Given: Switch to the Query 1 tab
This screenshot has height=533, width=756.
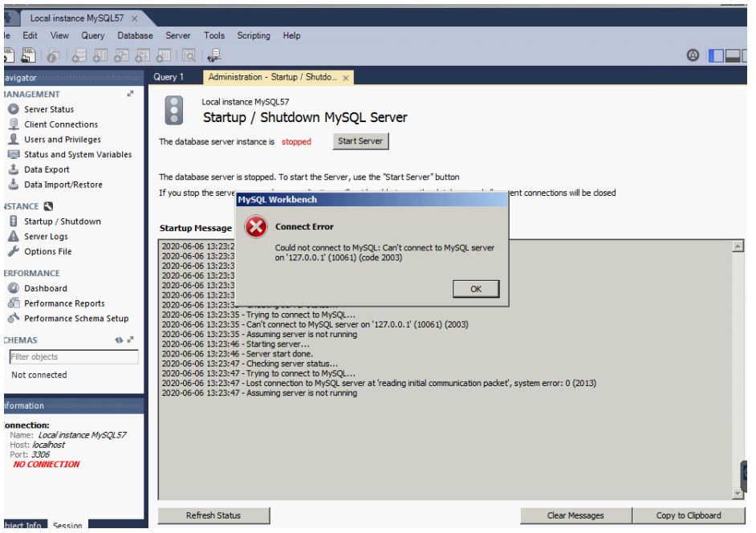Looking at the screenshot, I should point(169,77).
